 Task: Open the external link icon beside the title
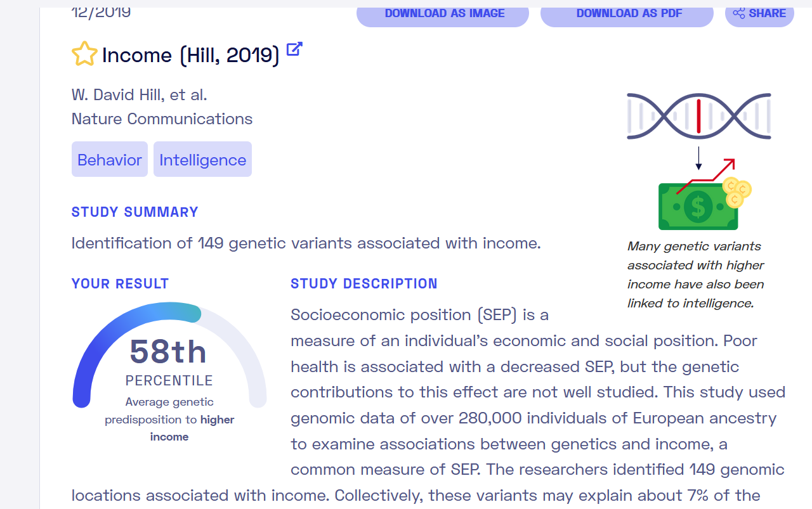coord(294,49)
